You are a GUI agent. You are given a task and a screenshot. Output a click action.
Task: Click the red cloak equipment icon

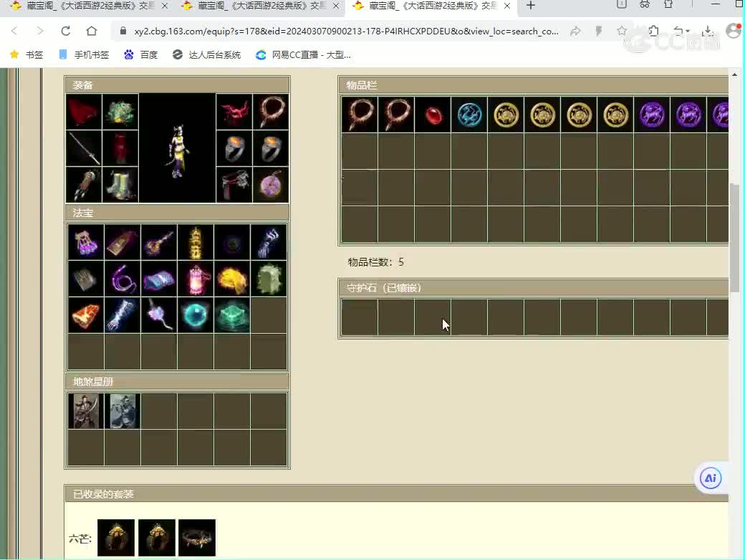pos(84,112)
